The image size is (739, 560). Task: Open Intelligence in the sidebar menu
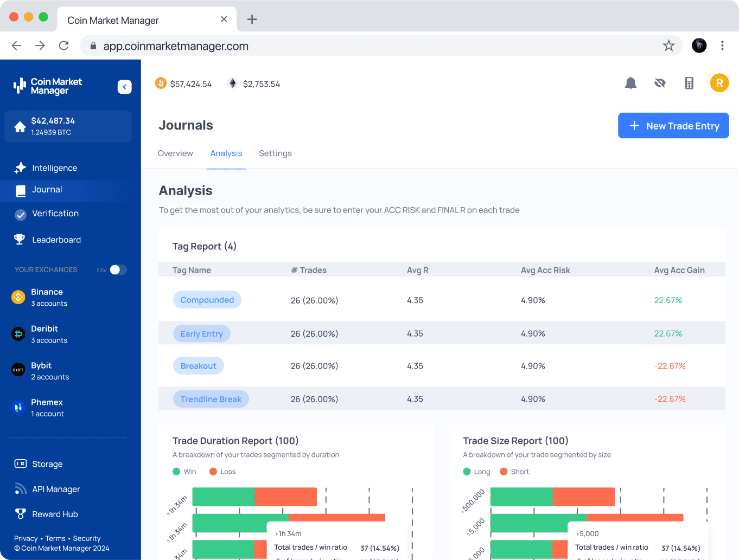pyautogui.click(x=54, y=168)
